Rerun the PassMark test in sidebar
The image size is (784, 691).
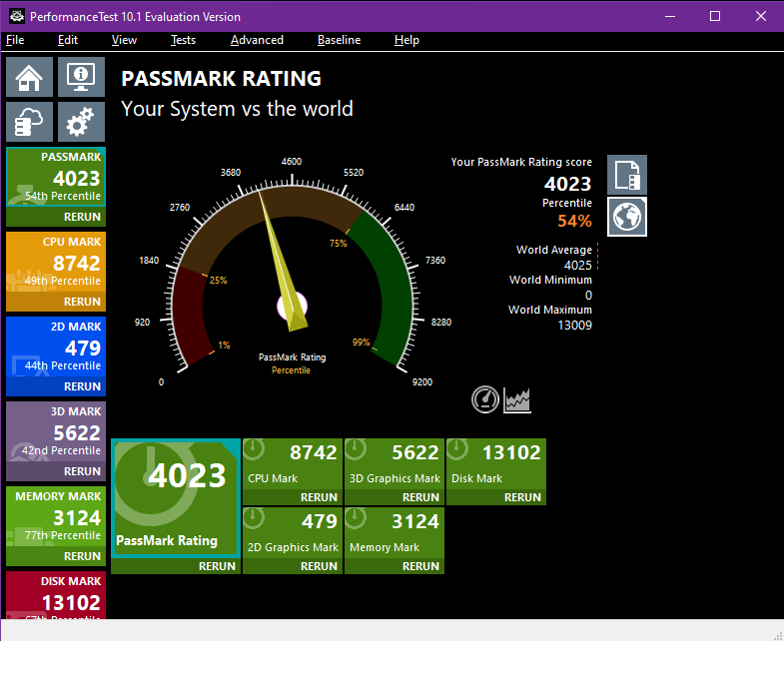[x=56, y=217]
